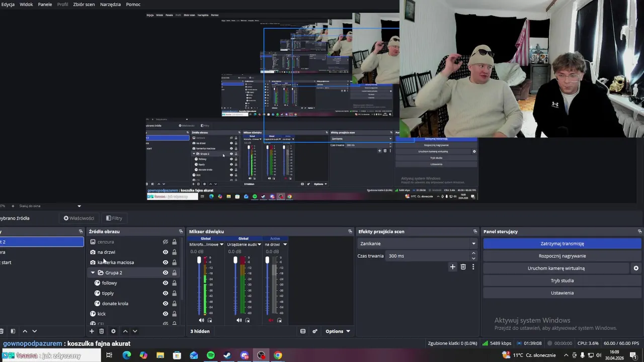Toggle lock on the na drzwi source

174,252
